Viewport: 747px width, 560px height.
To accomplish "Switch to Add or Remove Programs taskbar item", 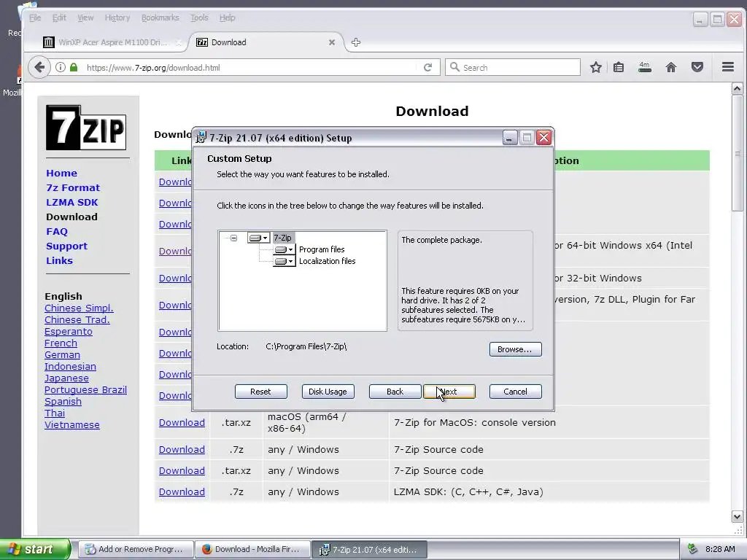I will point(136,549).
